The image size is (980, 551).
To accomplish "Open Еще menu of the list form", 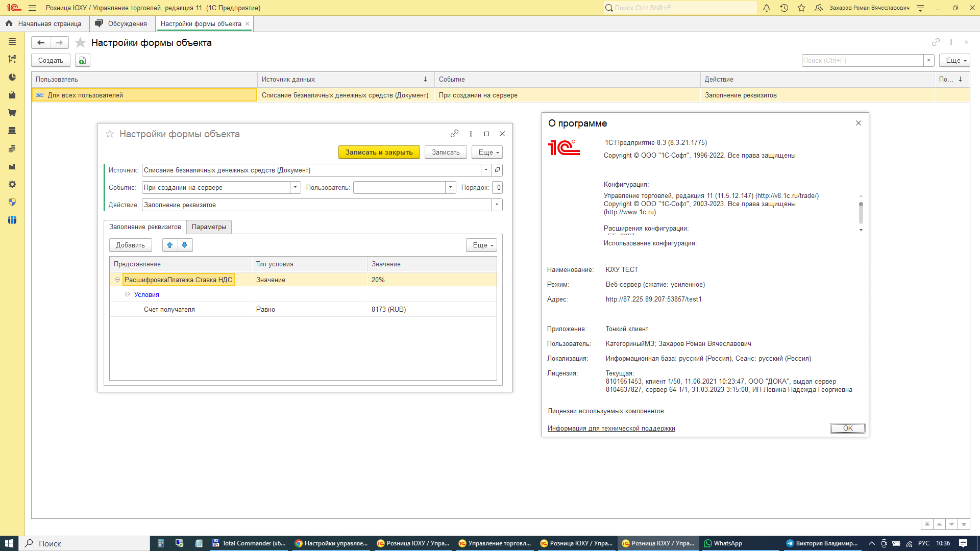I will click(954, 60).
